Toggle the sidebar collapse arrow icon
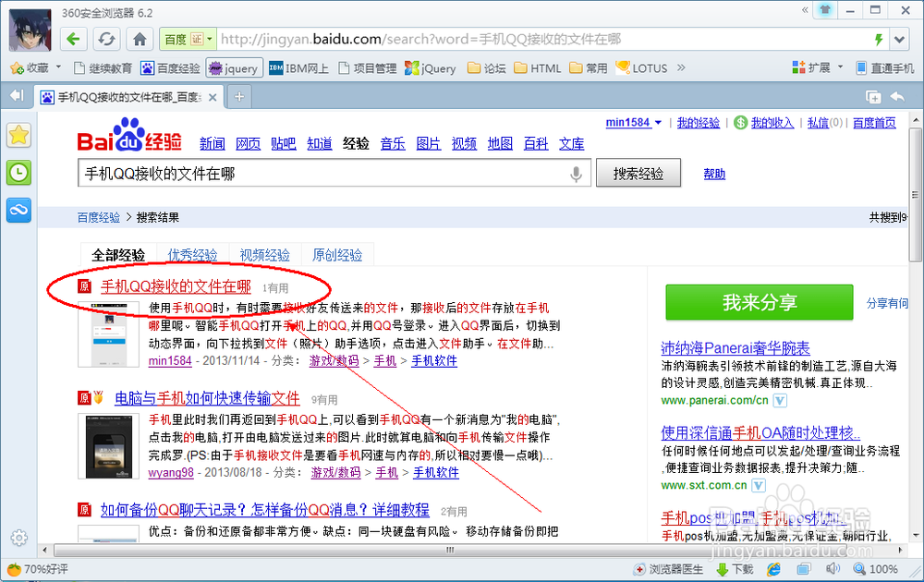The height and width of the screenshot is (582, 924). (x=17, y=95)
